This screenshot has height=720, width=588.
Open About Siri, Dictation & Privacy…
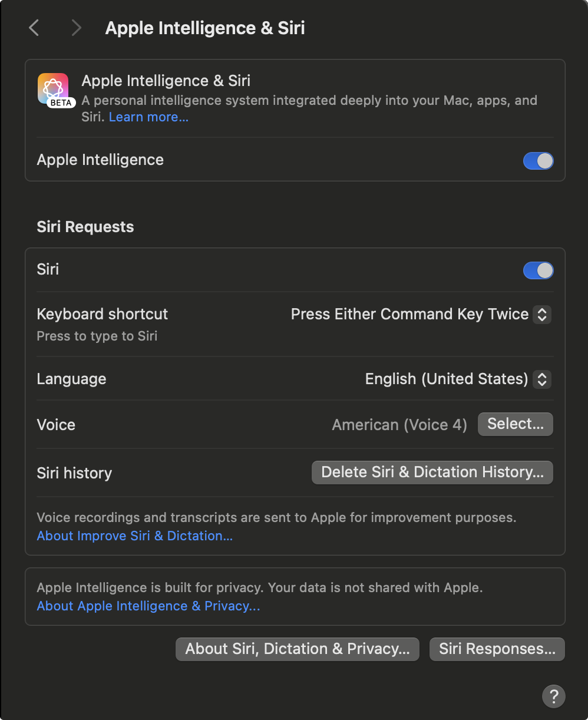coord(298,649)
